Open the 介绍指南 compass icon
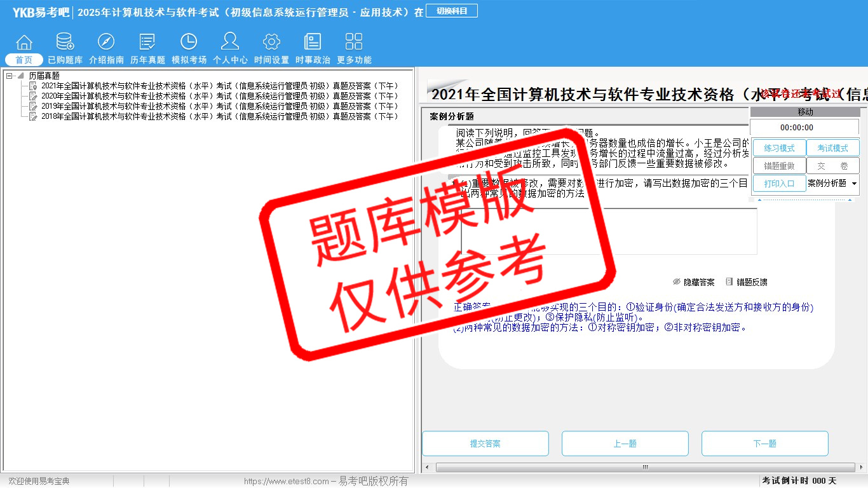The image size is (868, 488). [106, 43]
